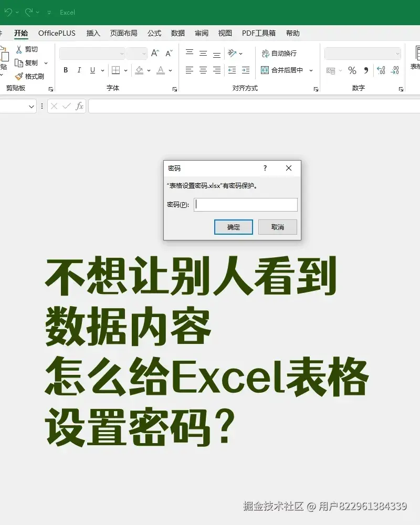The height and width of the screenshot is (525, 420).
Task: Confirm password with 确定
Action: point(234,227)
